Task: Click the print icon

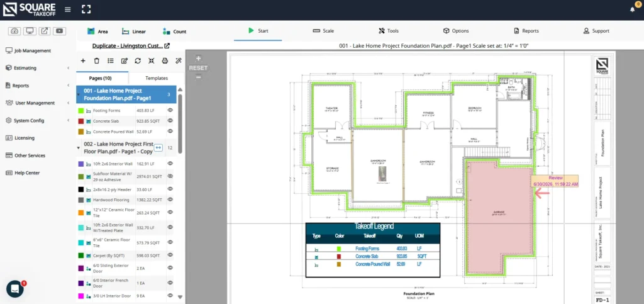Action: [165, 61]
